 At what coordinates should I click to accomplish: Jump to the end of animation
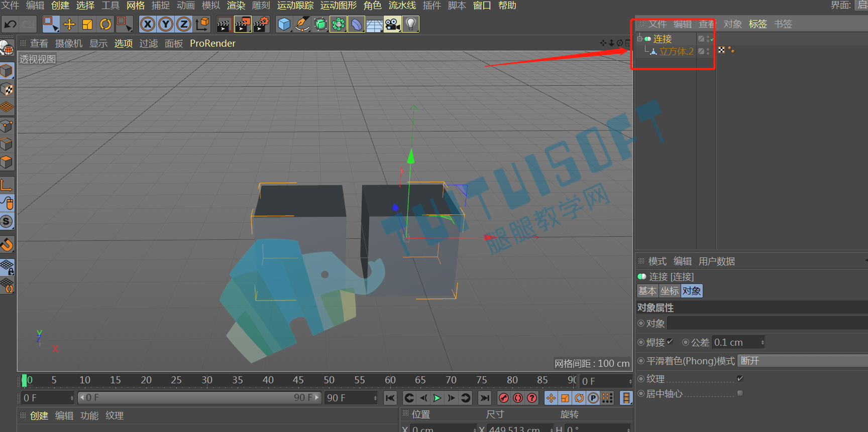[x=484, y=398]
